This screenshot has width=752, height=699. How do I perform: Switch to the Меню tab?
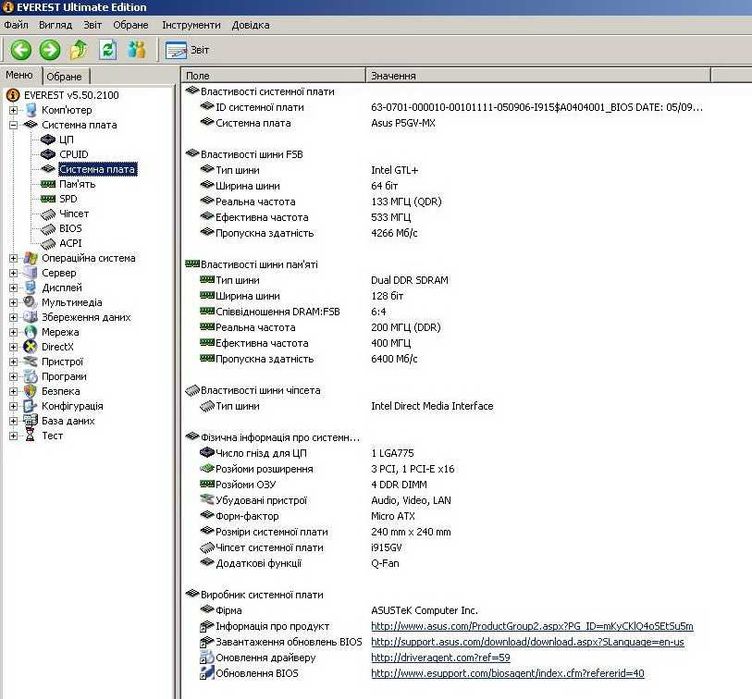[20, 75]
